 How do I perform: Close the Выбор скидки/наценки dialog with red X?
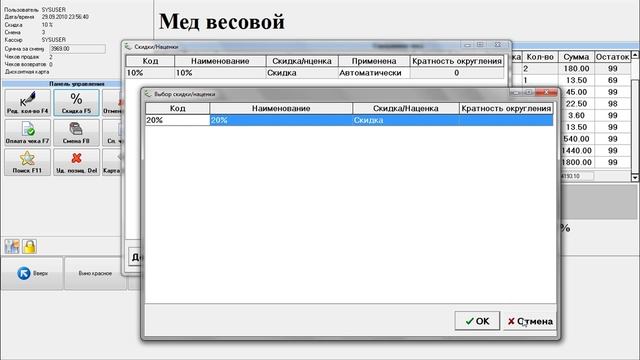click(546, 92)
